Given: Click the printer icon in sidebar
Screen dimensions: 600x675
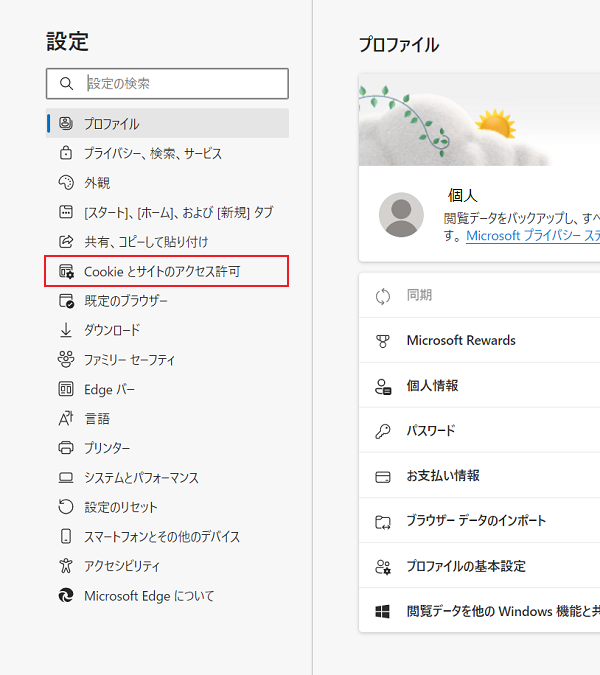Looking at the screenshot, I should (67, 448).
